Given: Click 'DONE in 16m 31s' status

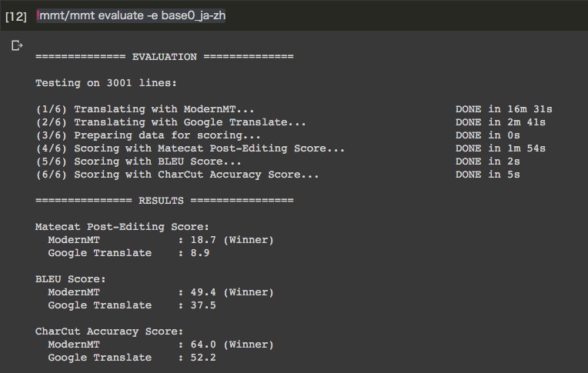Looking at the screenshot, I should click(503, 109).
